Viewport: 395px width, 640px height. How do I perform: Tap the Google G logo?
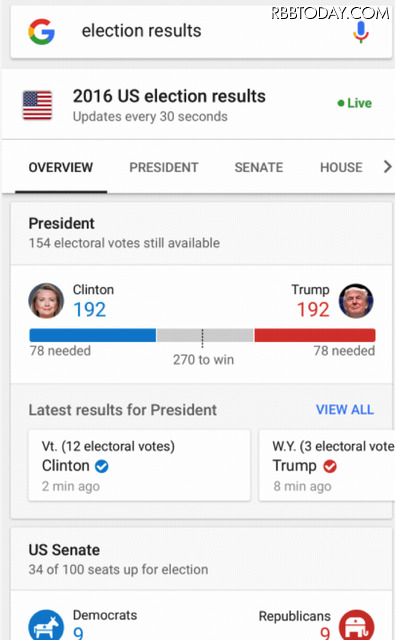[42, 31]
